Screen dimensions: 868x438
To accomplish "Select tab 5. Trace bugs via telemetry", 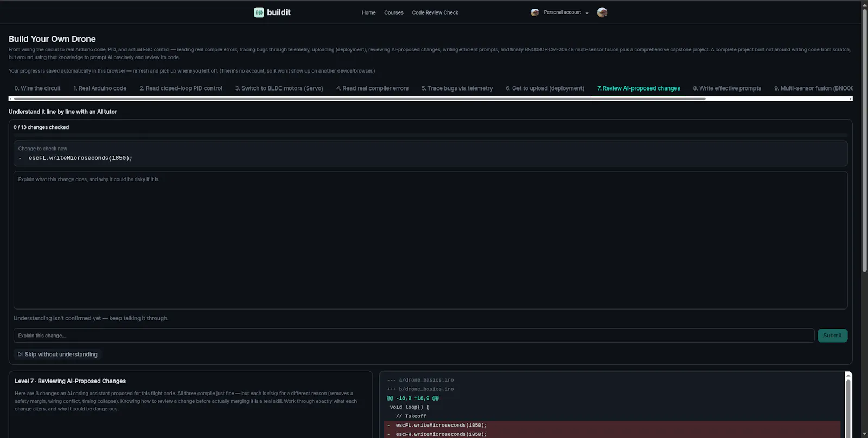I will coord(457,88).
